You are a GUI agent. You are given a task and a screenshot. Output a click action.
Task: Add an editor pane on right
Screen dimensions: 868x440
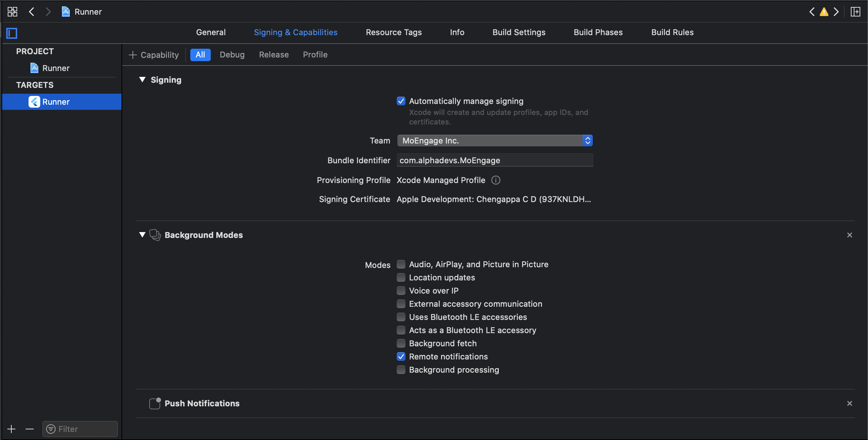856,12
